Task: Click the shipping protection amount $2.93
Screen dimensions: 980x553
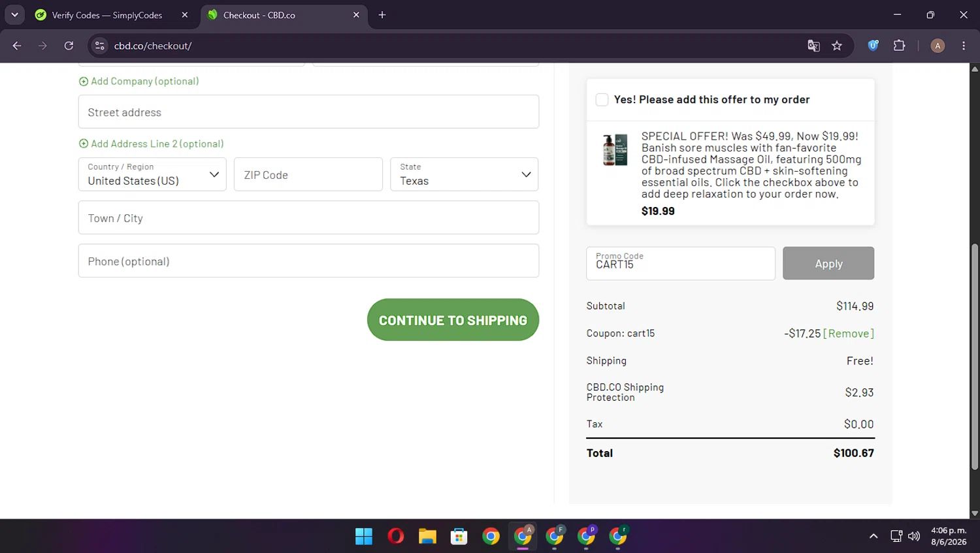Action: click(859, 392)
